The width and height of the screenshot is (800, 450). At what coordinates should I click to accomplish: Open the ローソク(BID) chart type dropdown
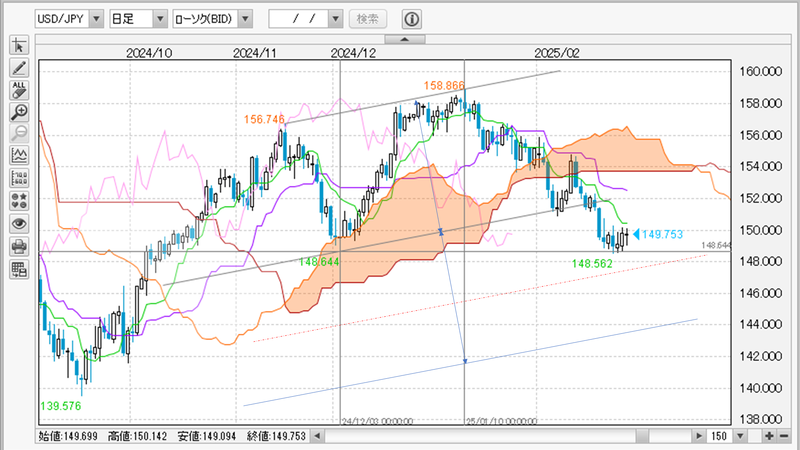coord(245,19)
